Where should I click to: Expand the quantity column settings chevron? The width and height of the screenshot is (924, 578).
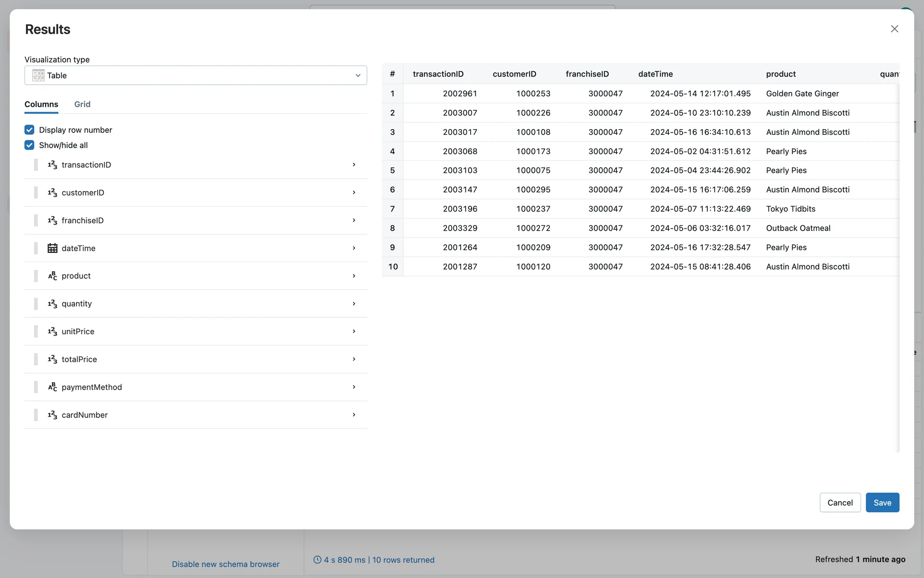click(x=354, y=303)
